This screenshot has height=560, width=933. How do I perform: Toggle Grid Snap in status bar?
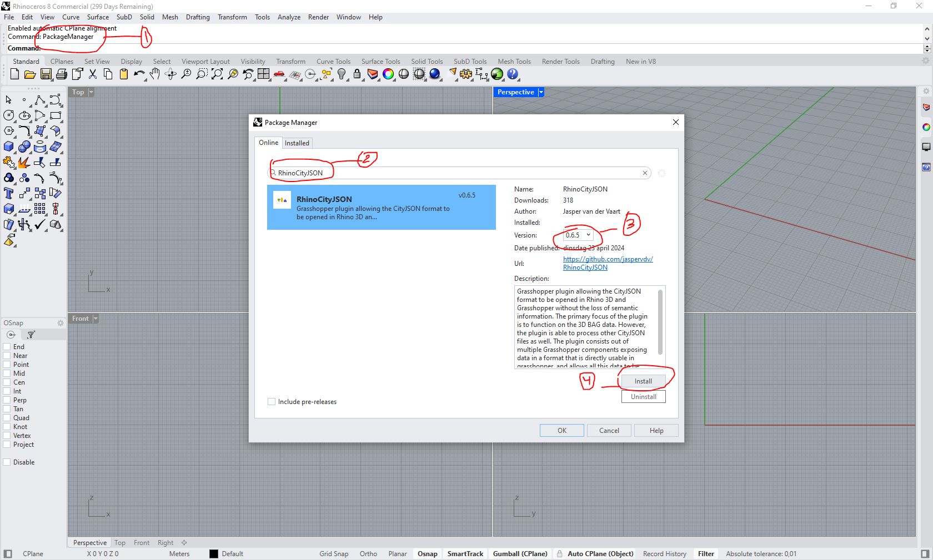tap(334, 553)
